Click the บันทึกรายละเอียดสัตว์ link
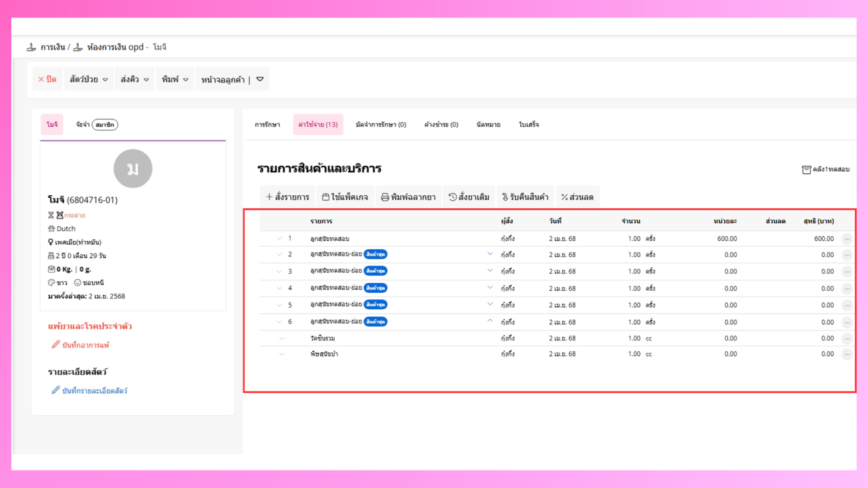This screenshot has height=488, width=868. 89,391
